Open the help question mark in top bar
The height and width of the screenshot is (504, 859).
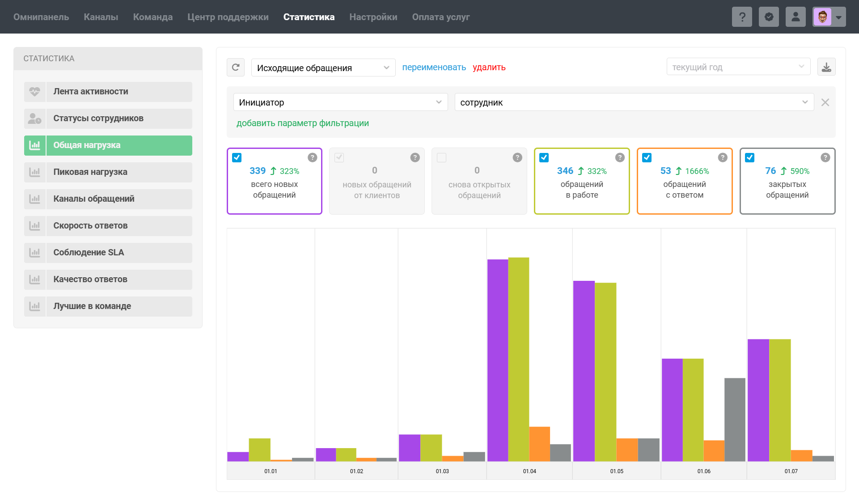[x=742, y=17]
